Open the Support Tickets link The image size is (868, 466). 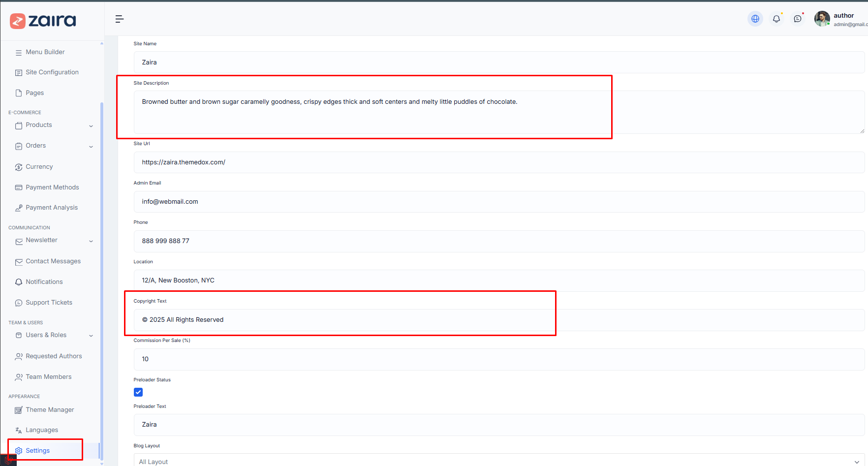pyautogui.click(x=49, y=303)
